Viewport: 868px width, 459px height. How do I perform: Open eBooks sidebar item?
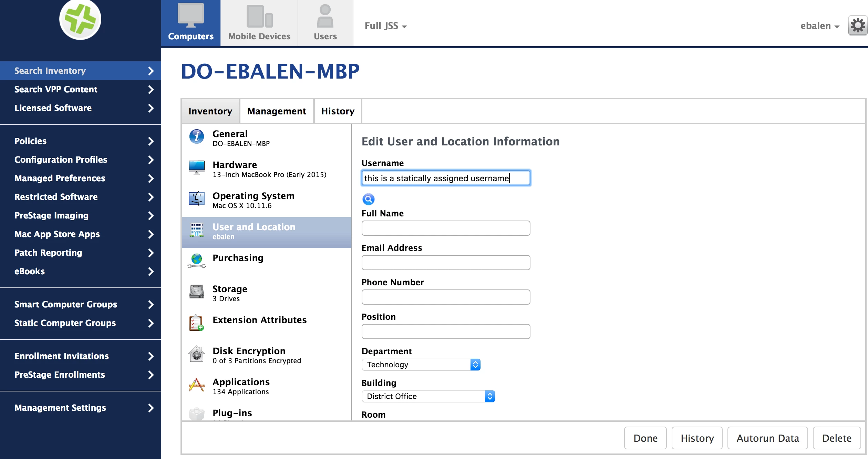point(81,271)
